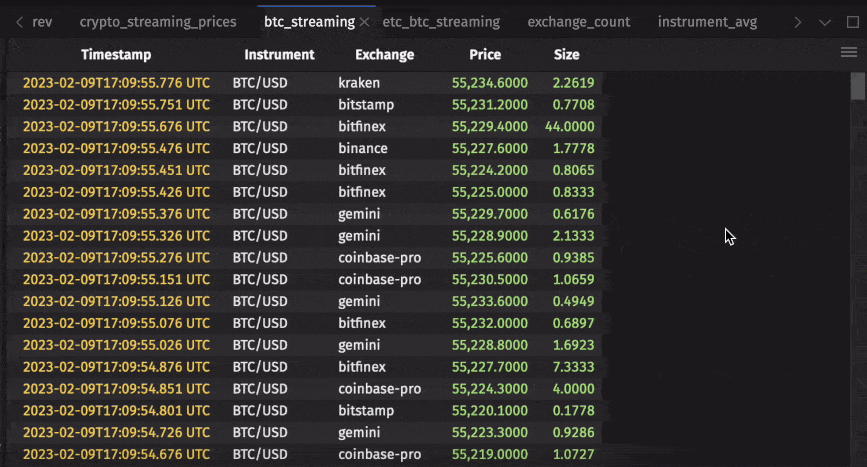Expand the tab list dropdown chevron
Viewport: 867px width, 467px height.
click(825, 22)
